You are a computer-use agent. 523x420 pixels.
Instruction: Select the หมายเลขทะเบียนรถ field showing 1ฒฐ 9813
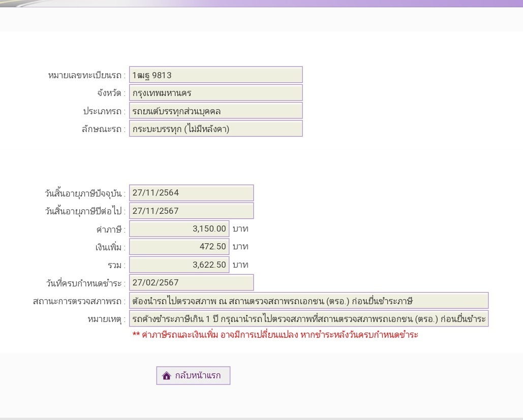point(216,75)
